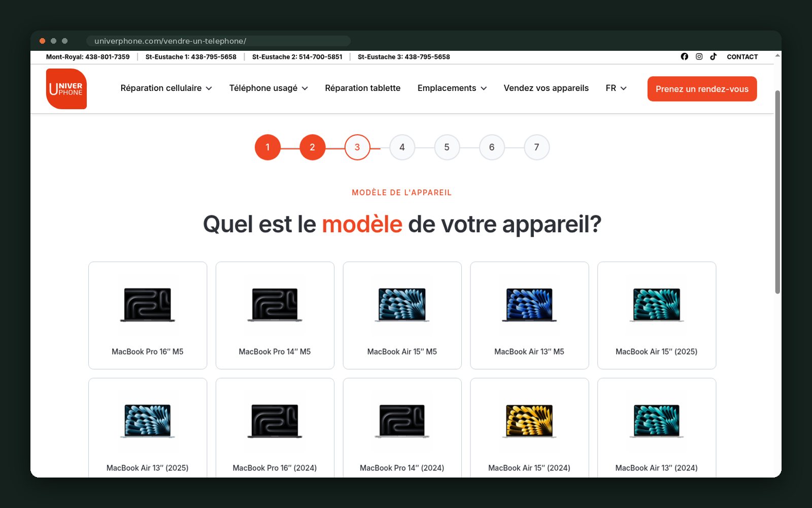Click Prenez un rendez-vous button
812x508 pixels.
point(702,89)
